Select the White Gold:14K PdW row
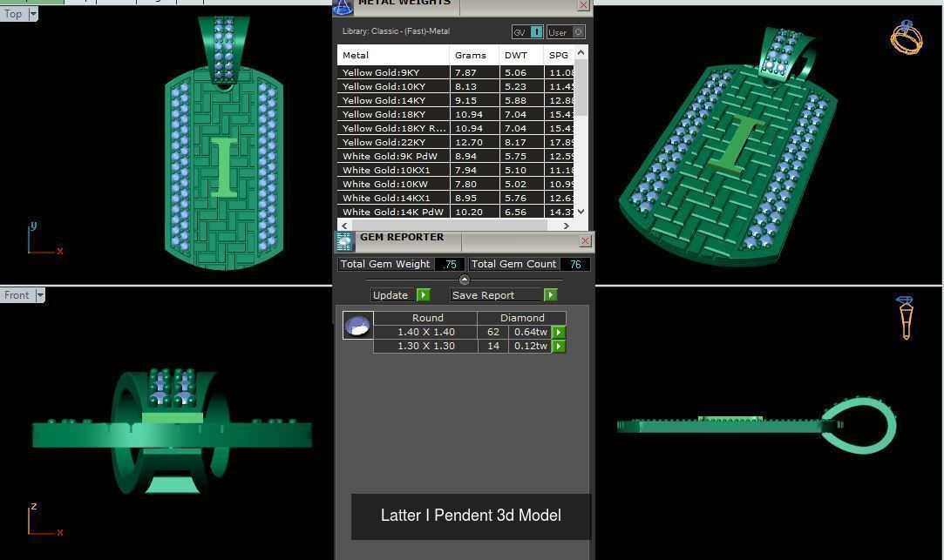944x560 pixels. pos(456,212)
